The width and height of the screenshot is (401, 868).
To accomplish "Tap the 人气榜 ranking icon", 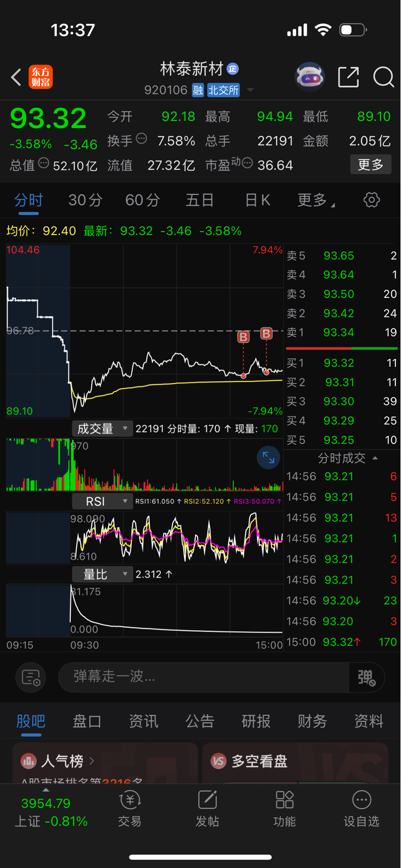I will click(x=28, y=761).
